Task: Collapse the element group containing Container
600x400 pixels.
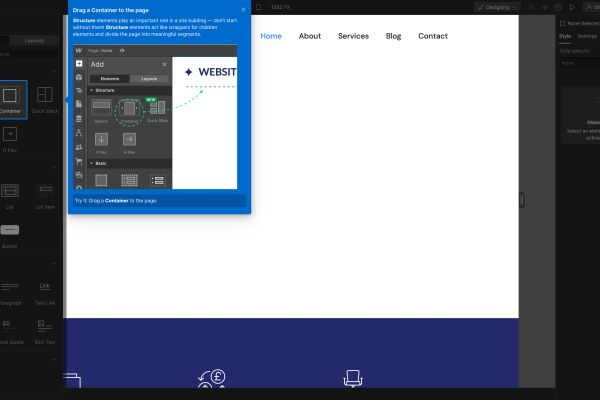Action: coord(54,72)
